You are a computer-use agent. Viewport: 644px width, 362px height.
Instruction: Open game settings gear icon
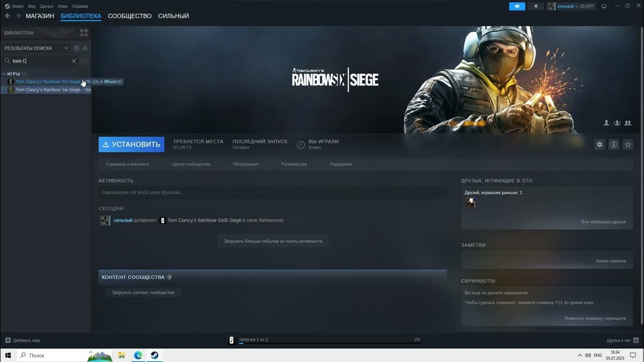coord(600,144)
